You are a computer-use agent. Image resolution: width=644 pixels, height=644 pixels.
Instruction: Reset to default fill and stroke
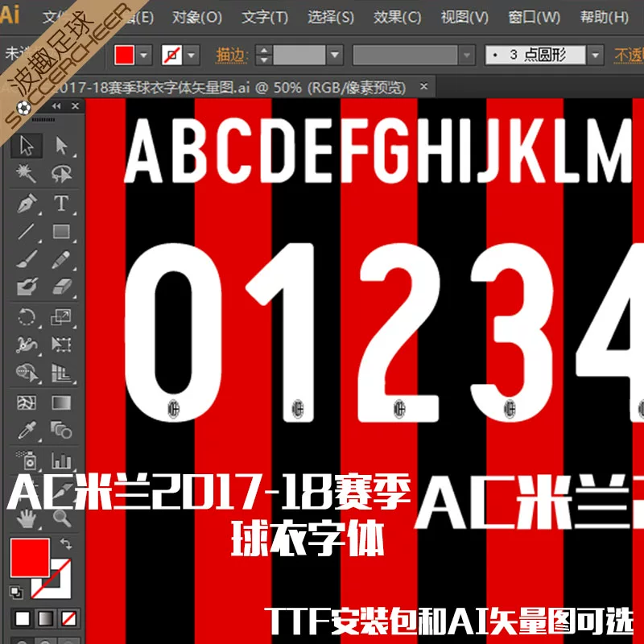pyautogui.click(x=16, y=592)
